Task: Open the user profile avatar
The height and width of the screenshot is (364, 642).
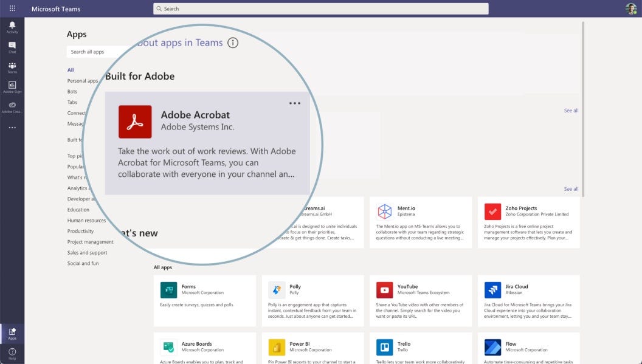Action: (x=630, y=8)
